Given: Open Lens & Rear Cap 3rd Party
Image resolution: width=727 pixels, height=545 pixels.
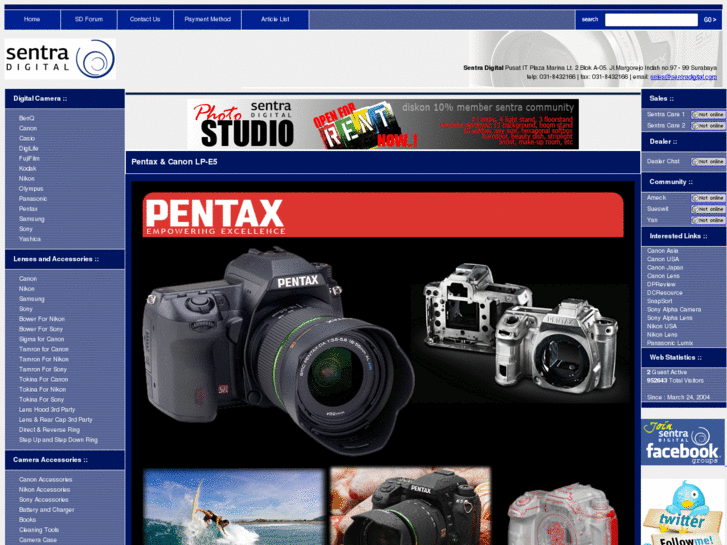Looking at the screenshot, I should 56,420.
